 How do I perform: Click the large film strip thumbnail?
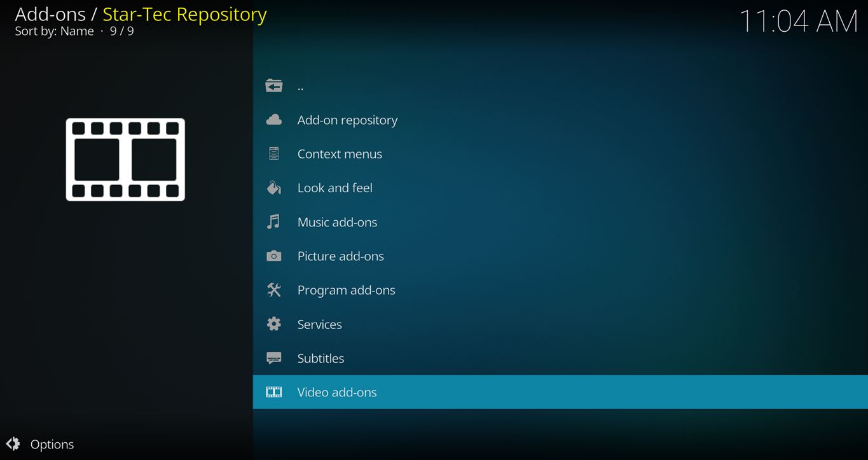(x=125, y=160)
